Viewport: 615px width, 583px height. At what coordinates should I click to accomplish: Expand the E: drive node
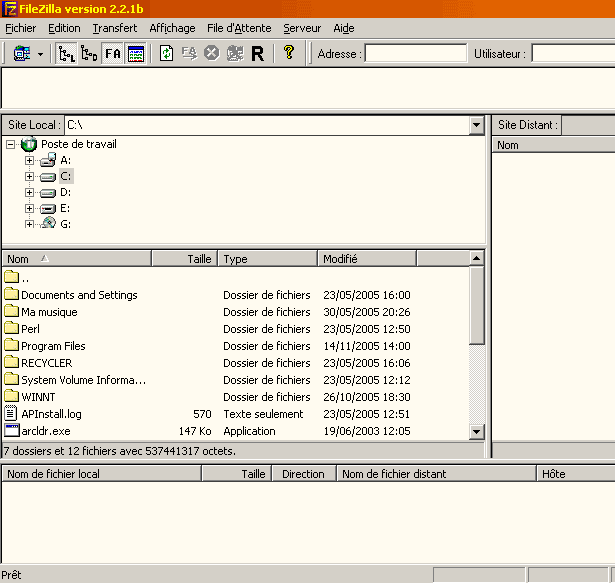coord(29,208)
